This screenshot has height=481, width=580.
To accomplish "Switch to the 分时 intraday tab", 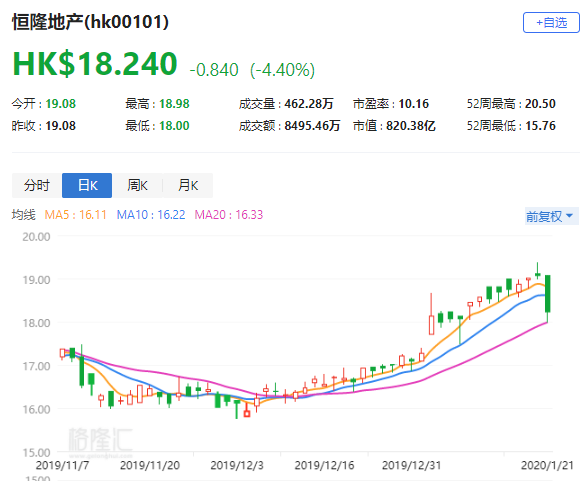I will tap(37, 185).
